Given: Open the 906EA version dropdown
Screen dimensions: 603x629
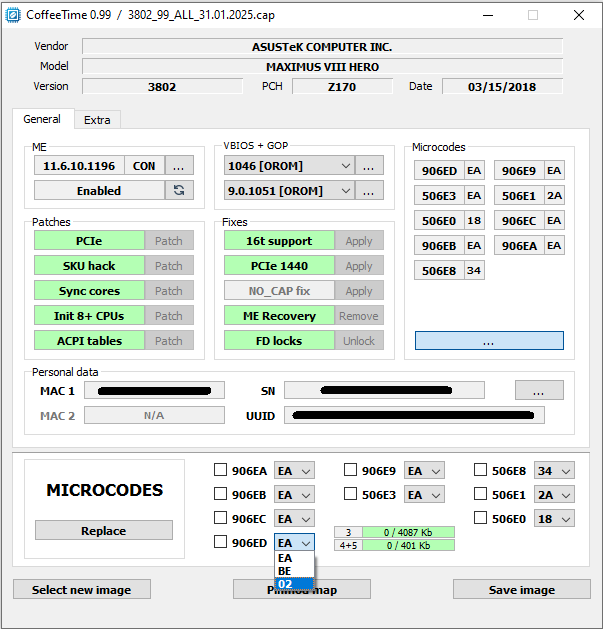Looking at the screenshot, I should (294, 471).
